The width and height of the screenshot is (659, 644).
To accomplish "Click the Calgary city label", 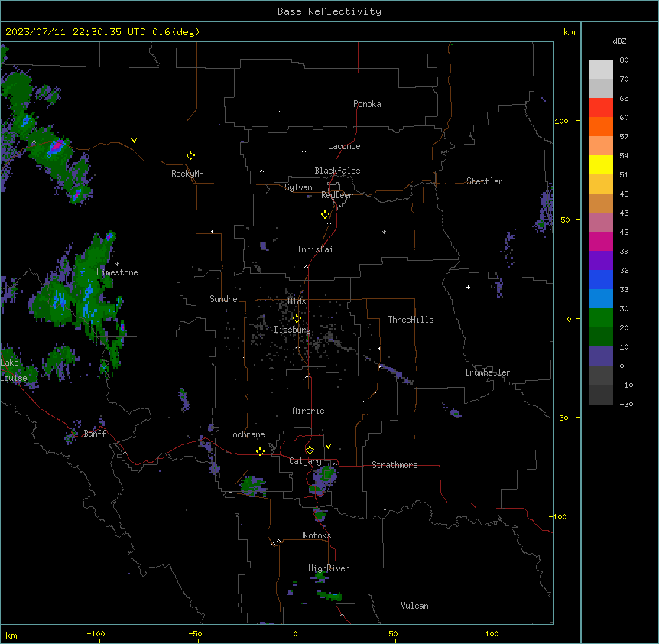I will pyautogui.click(x=305, y=461).
